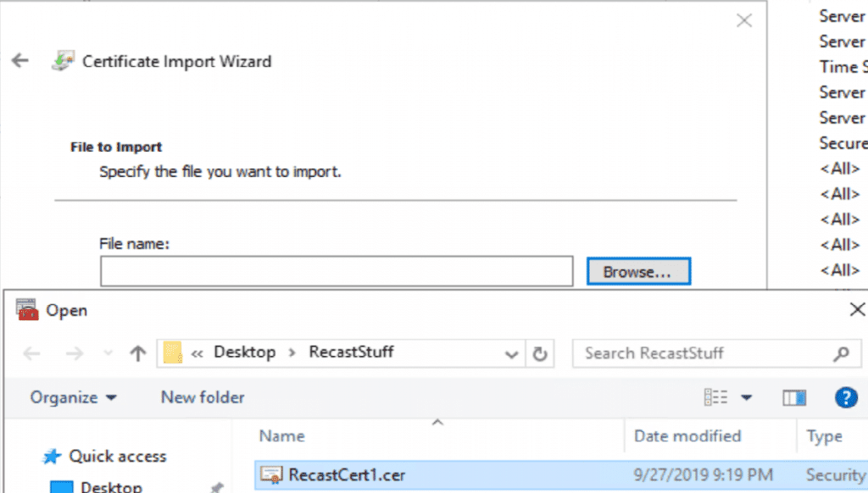Expand the Organize dropdown

pos(72,397)
